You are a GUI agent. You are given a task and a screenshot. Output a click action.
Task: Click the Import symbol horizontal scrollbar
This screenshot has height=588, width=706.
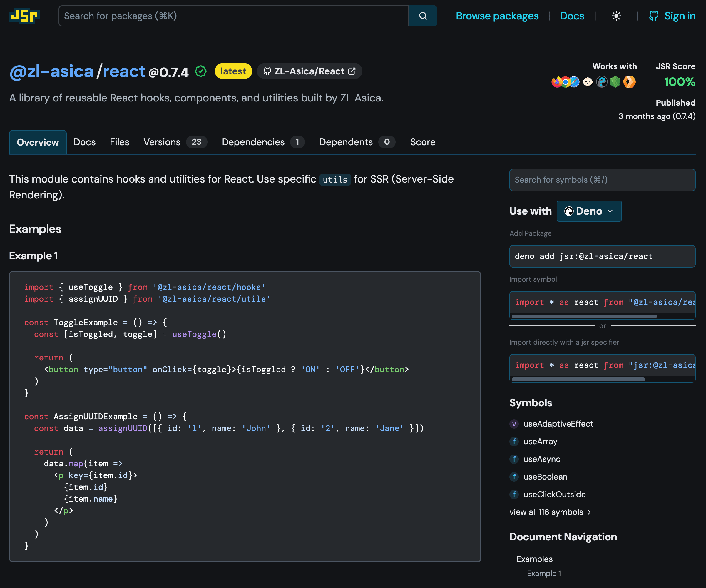(x=584, y=316)
